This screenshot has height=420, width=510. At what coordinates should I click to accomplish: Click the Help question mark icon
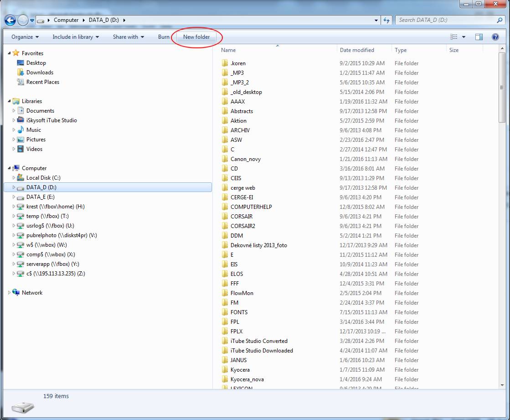[495, 37]
